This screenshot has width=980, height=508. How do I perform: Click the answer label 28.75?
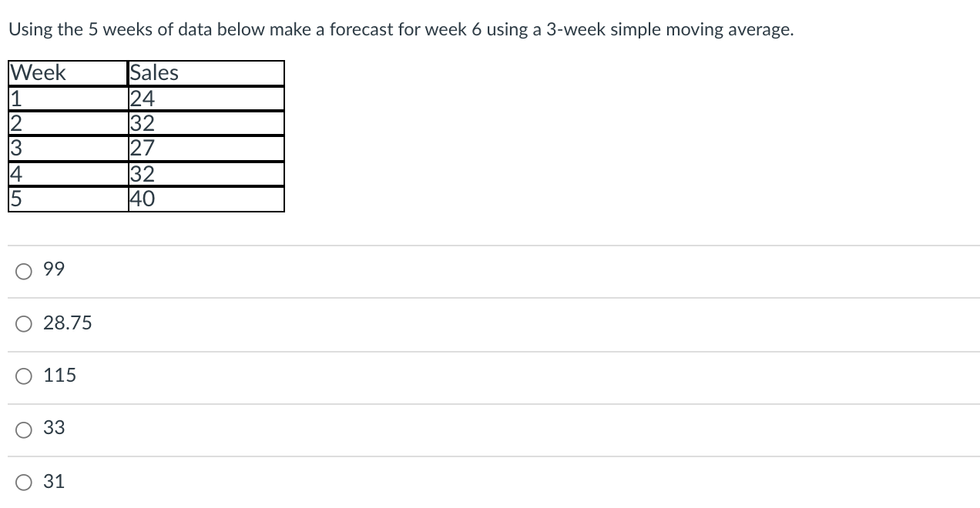(67, 323)
